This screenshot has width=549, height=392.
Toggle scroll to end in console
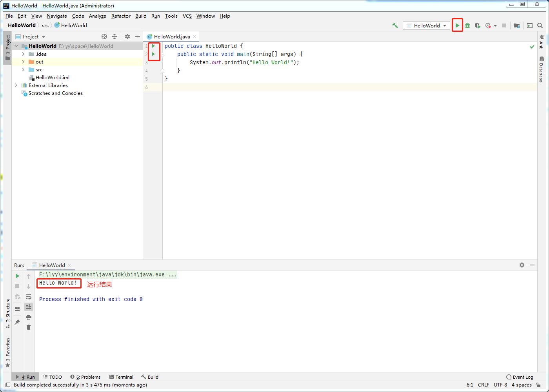29,307
